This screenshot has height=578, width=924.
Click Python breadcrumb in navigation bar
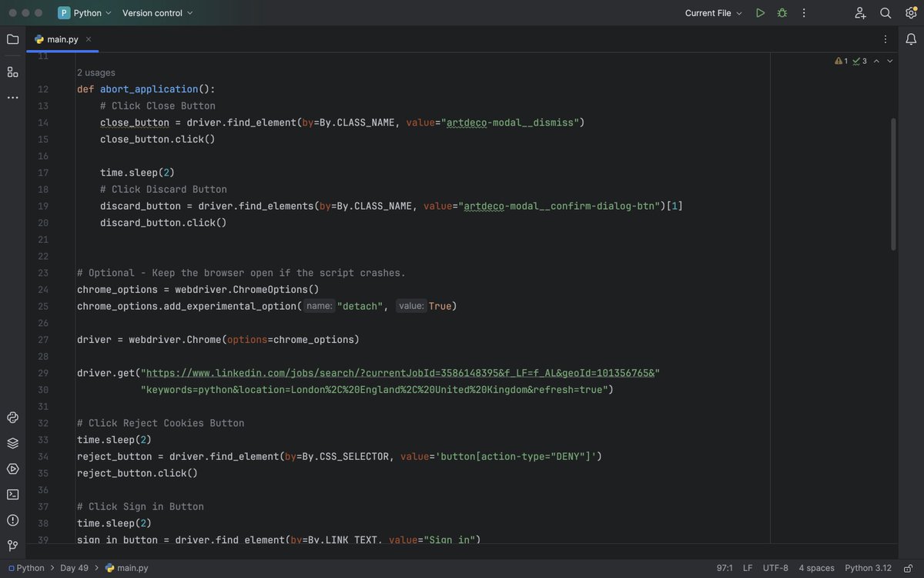pyautogui.click(x=27, y=568)
